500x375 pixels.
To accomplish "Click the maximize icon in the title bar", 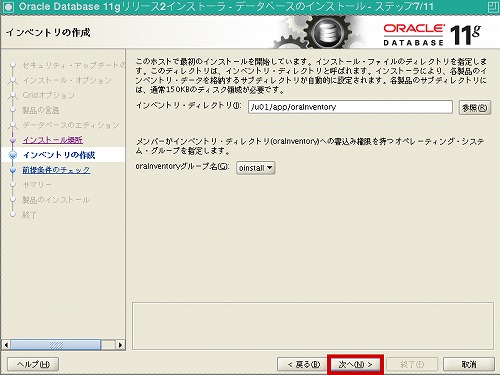I will (x=493, y=7).
